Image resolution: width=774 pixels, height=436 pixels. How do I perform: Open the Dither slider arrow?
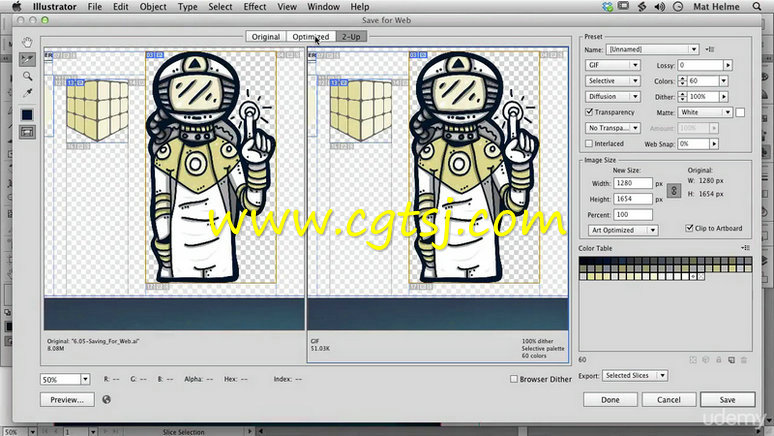coord(724,97)
